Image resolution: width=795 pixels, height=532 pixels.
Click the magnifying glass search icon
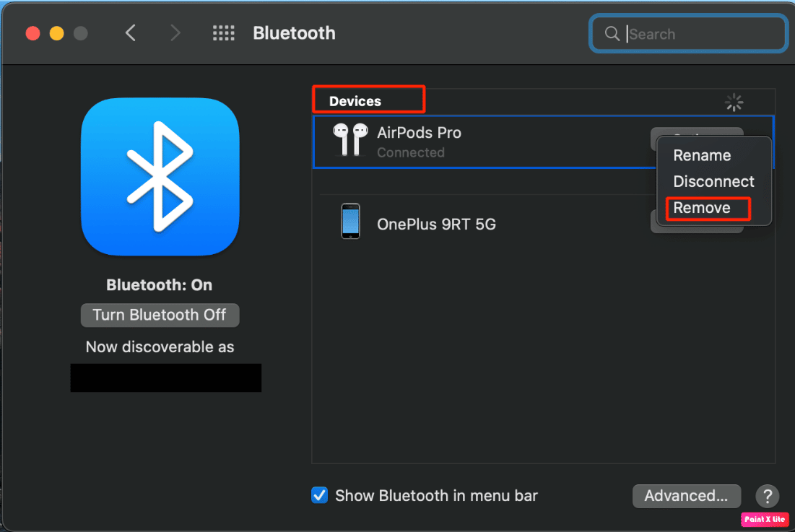[612, 33]
